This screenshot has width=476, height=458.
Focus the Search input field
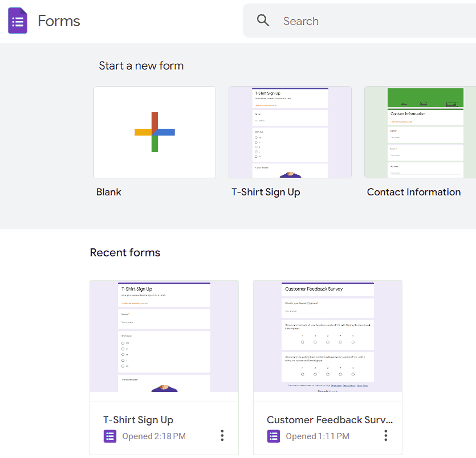[360, 21]
